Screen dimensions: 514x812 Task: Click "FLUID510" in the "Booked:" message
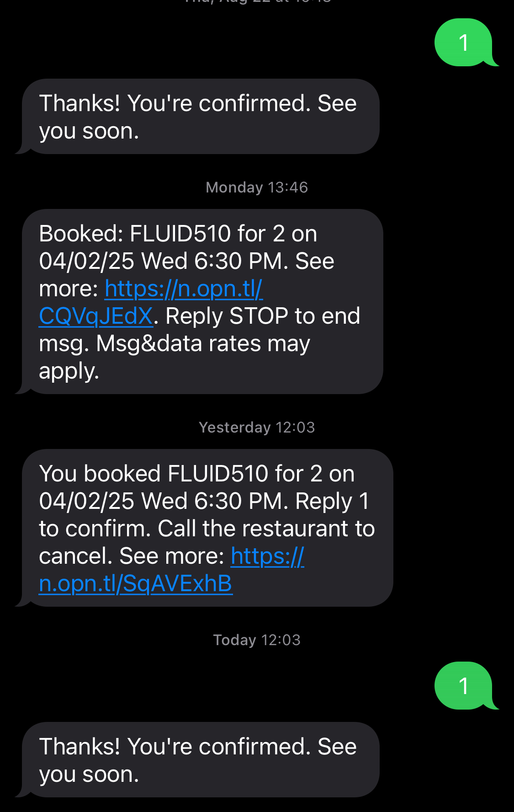click(180, 234)
